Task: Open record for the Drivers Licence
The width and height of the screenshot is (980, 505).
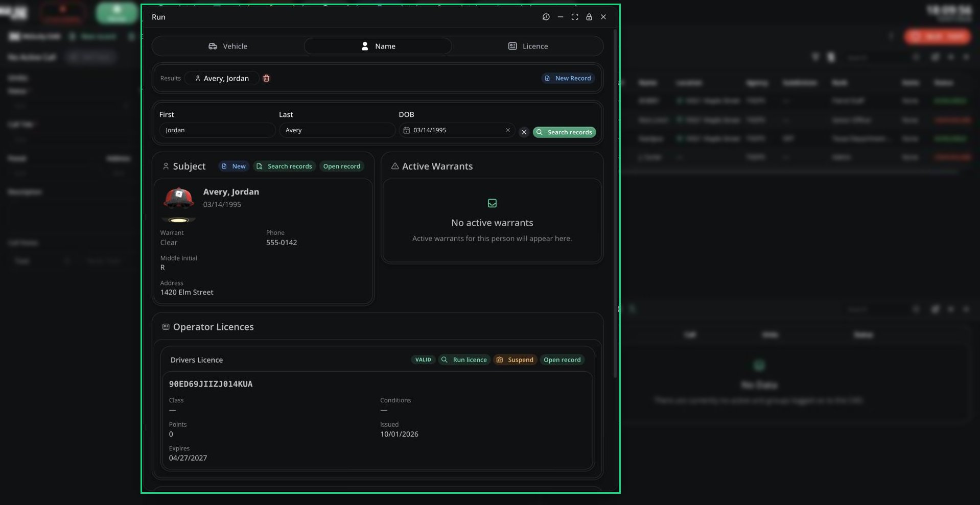Action: tap(562, 360)
